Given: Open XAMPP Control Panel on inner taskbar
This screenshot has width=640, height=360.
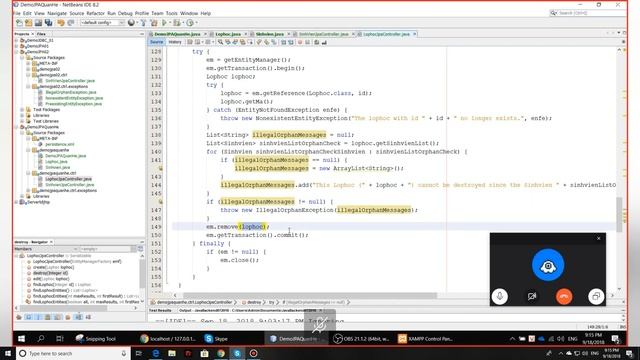Looking at the screenshot, I should click(426, 338).
